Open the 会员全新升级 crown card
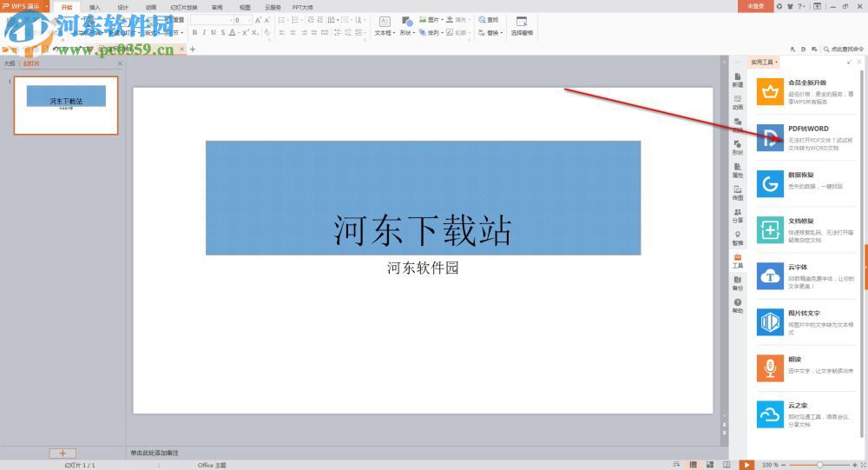This screenshot has height=470, width=868. (806, 92)
